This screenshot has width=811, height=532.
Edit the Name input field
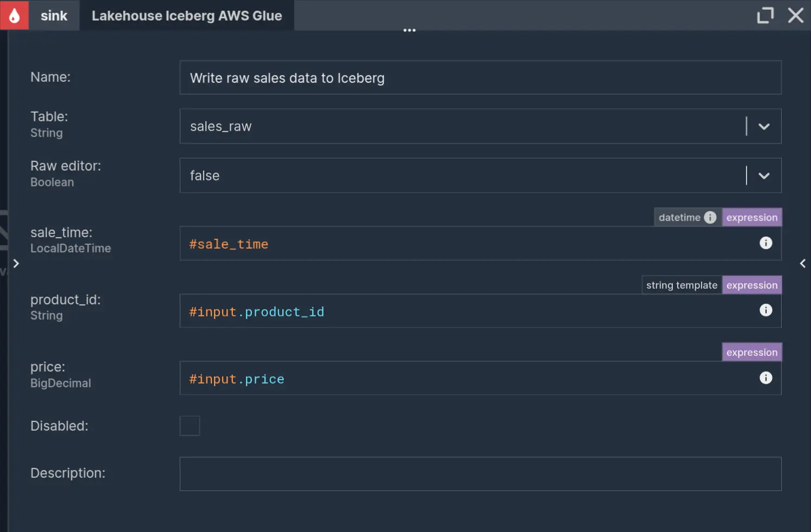(x=480, y=77)
